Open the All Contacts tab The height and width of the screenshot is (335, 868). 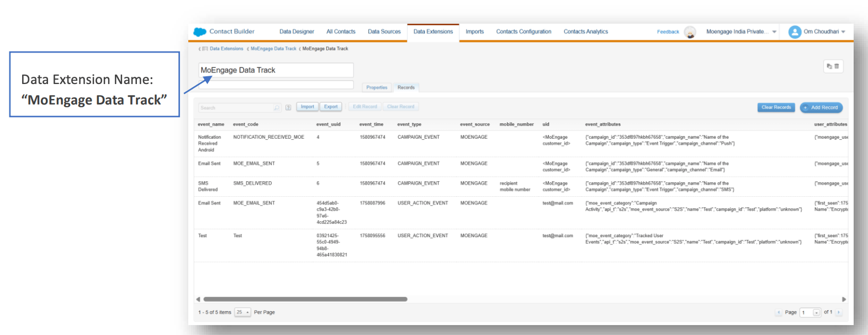click(x=341, y=32)
